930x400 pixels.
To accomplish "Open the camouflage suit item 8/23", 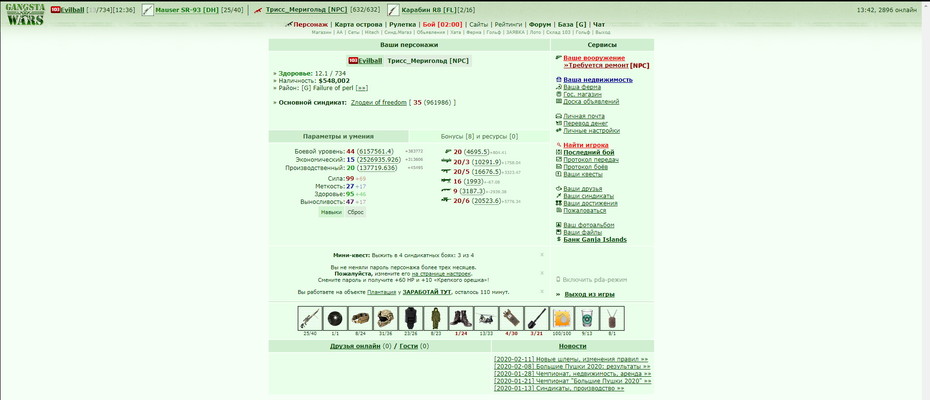I will (435, 319).
